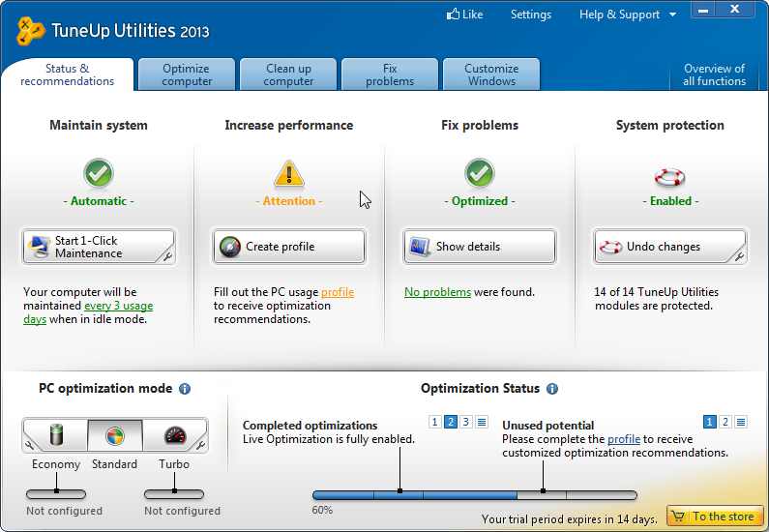The width and height of the screenshot is (769, 532).
Task: Show page 1 of Completed optimizations
Action: coord(434,422)
